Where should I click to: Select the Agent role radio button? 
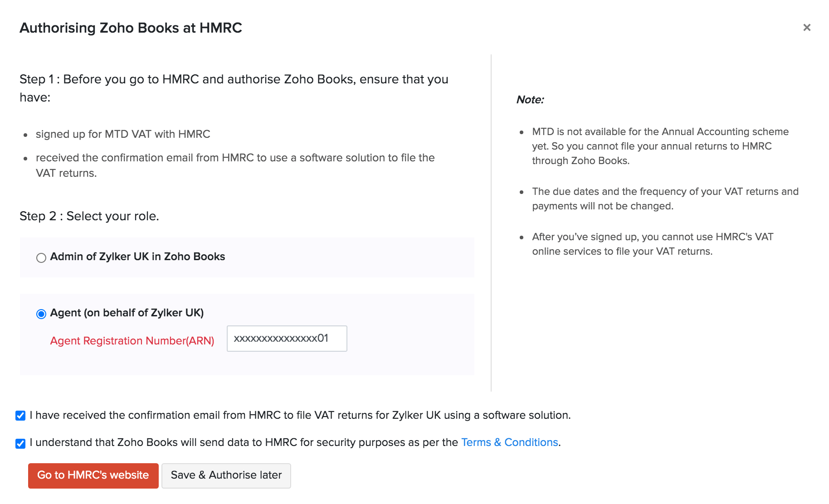click(41, 314)
